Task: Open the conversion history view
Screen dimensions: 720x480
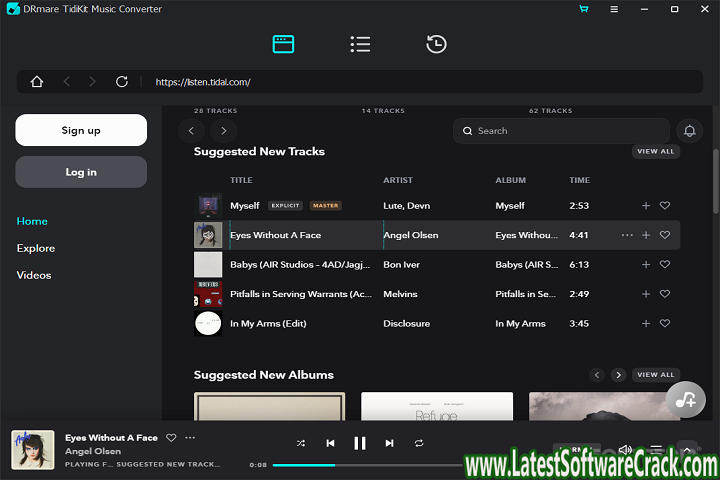Action: point(436,44)
